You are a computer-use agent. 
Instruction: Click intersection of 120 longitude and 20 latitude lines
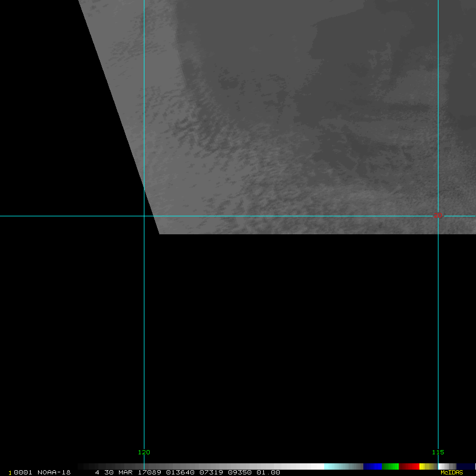tap(144, 216)
